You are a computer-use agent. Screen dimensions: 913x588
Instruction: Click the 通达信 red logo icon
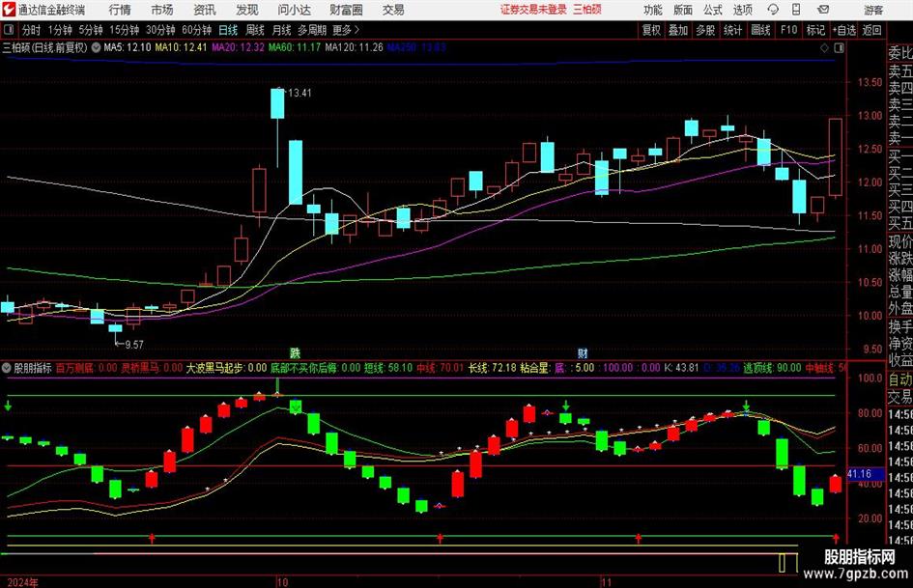point(9,10)
